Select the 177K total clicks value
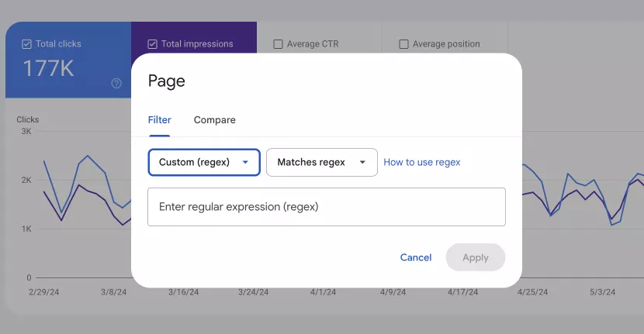 point(48,68)
